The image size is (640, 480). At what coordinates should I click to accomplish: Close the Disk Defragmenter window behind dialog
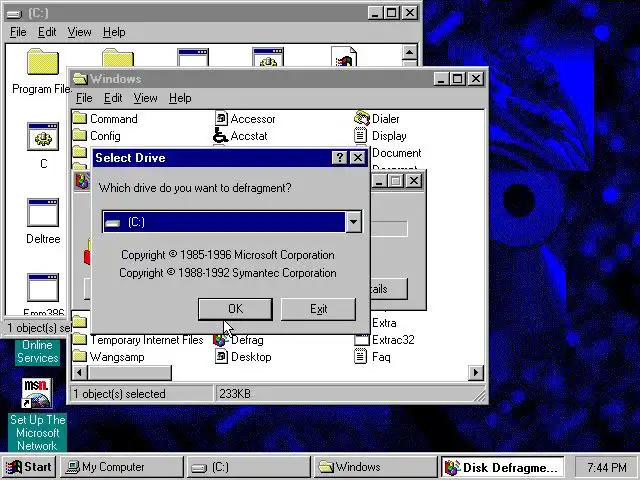click(414, 180)
